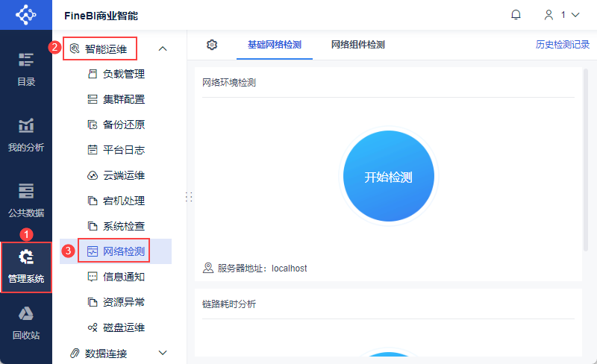
Task: Expand 数据连接 menu label
Action: tap(106, 354)
